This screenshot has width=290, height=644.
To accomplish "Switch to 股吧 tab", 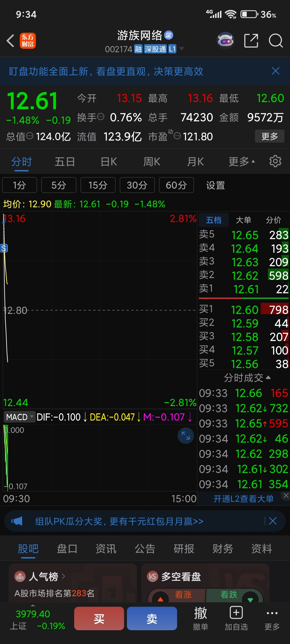I will click(x=28, y=549).
